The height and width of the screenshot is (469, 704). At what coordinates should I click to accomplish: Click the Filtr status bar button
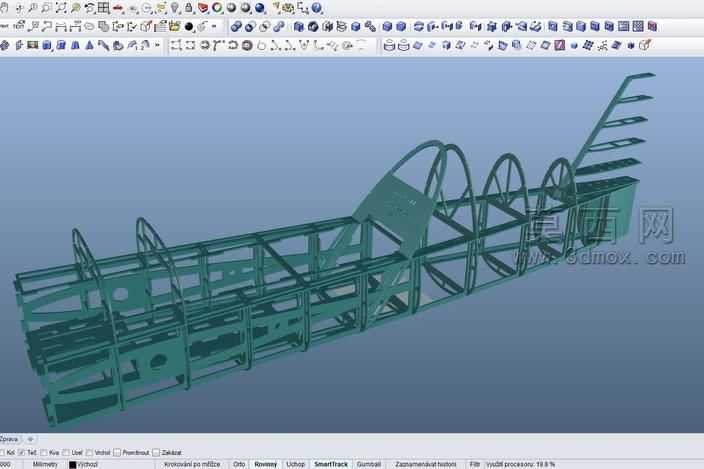click(475, 464)
